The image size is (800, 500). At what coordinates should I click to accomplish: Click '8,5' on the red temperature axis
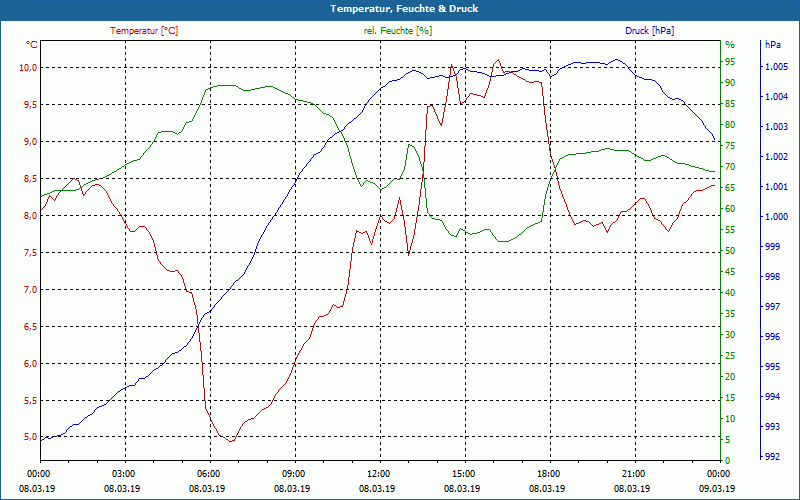31,179
